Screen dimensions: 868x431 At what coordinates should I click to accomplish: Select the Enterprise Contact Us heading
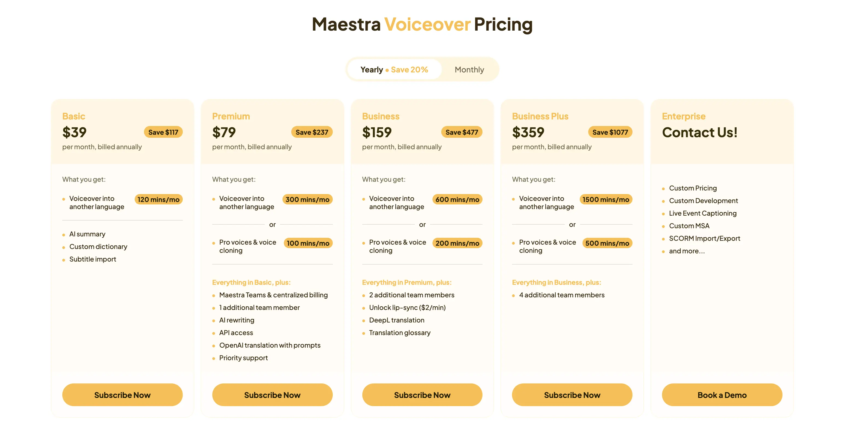coord(699,132)
